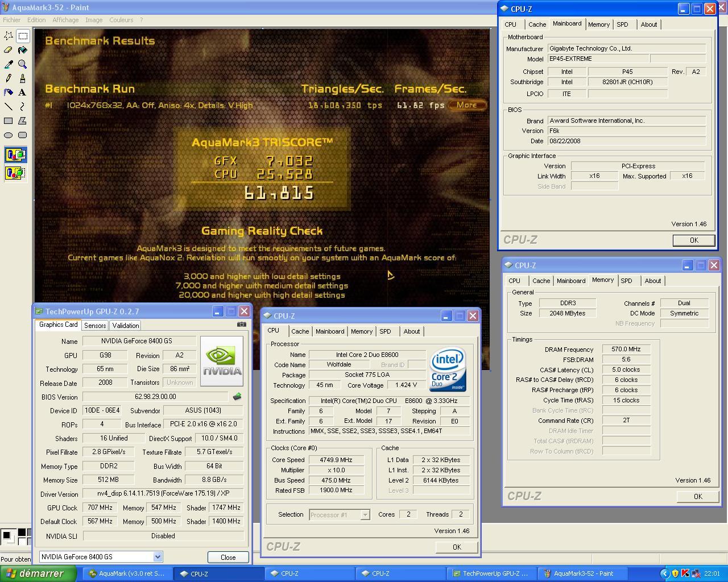Click the DRAM Frequency value 570.0 MHz
The height and width of the screenshot is (582, 728).
pyautogui.click(x=626, y=349)
